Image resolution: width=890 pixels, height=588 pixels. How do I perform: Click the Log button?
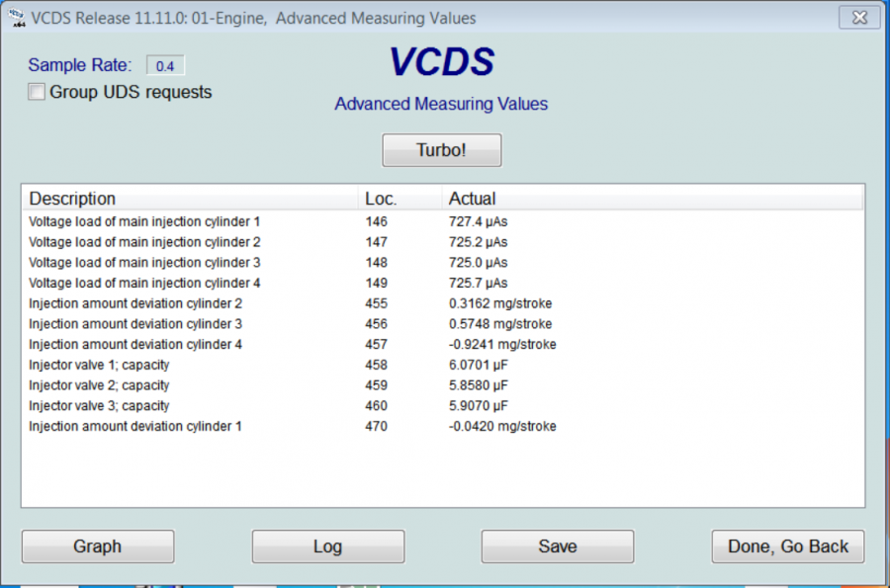tap(327, 546)
